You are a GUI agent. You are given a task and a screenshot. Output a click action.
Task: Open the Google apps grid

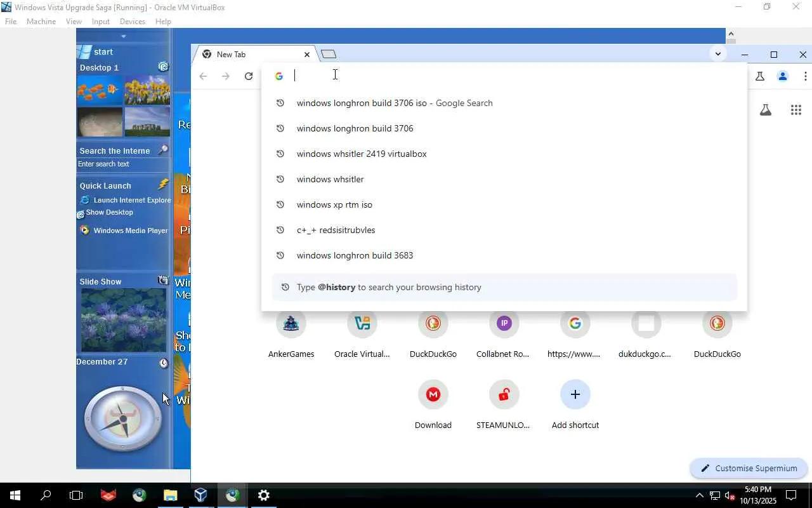coord(796,110)
